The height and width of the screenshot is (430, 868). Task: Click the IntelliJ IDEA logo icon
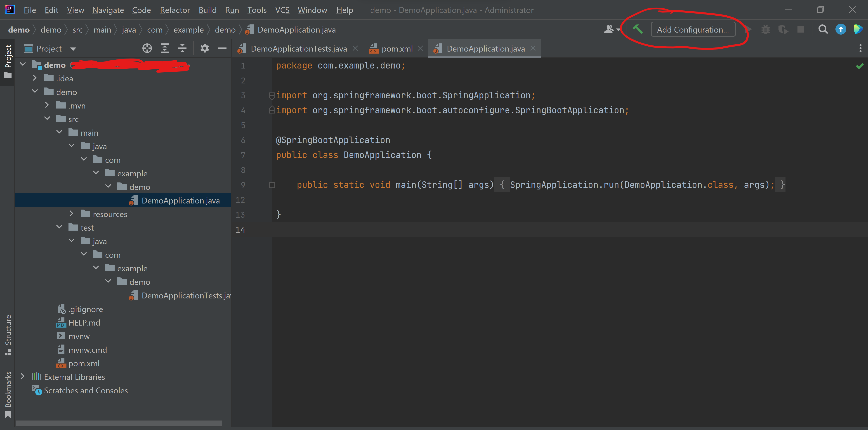tap(10, 9)
